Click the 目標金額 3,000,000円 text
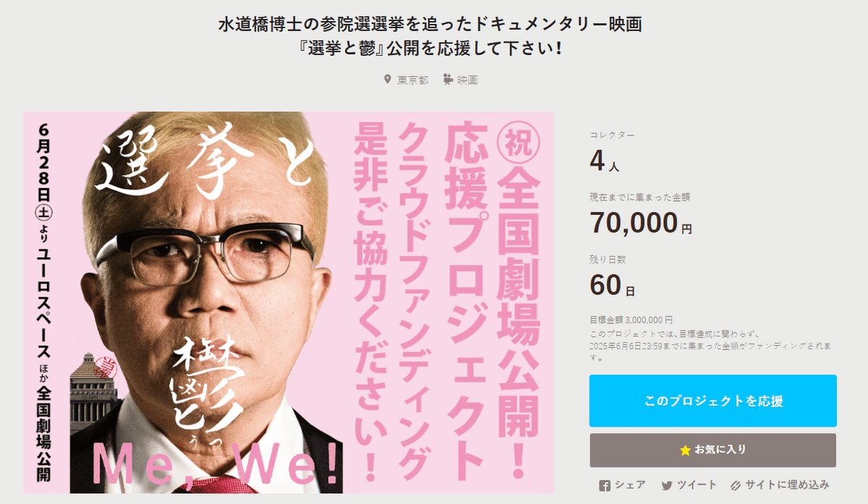Image resolution: width=868 pixels, height=504 pixels. pos(631,319)
